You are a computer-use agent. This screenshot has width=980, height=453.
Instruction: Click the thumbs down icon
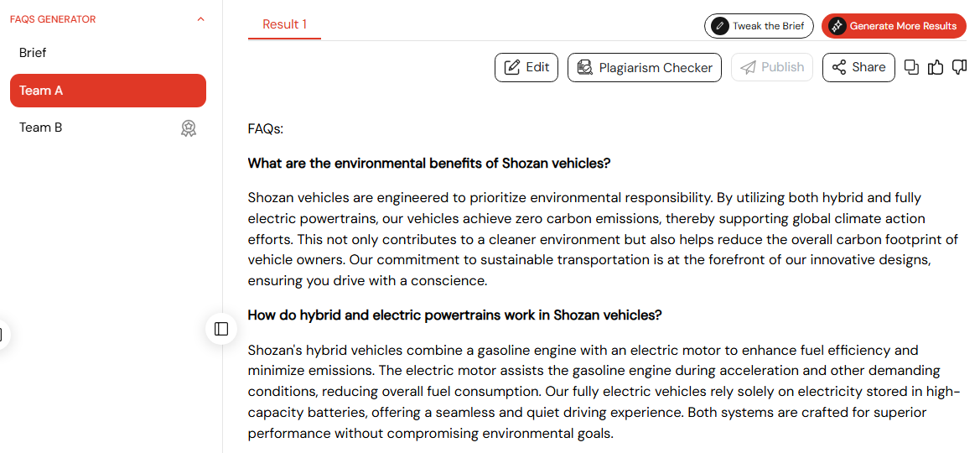click(x=959, y=68)
